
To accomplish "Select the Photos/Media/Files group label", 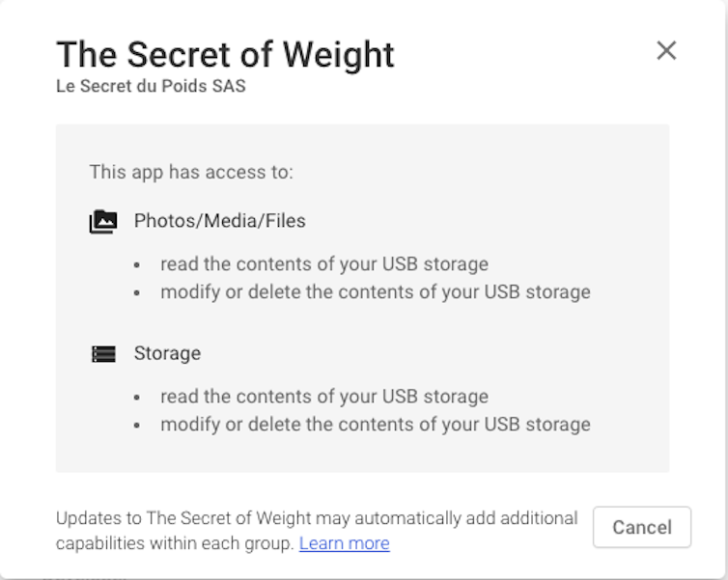I will (219, 221).
